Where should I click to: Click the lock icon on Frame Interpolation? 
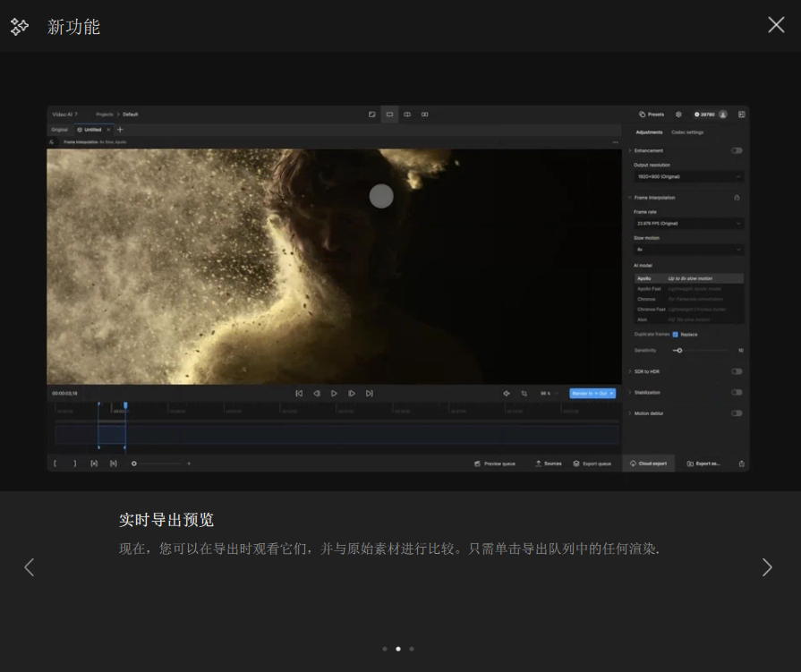[x=737, y=198]
